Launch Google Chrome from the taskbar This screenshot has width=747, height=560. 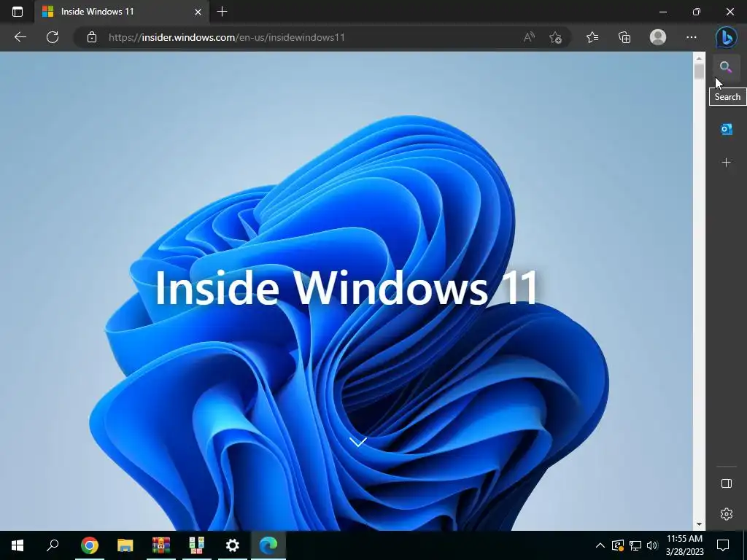pos(90,545)
